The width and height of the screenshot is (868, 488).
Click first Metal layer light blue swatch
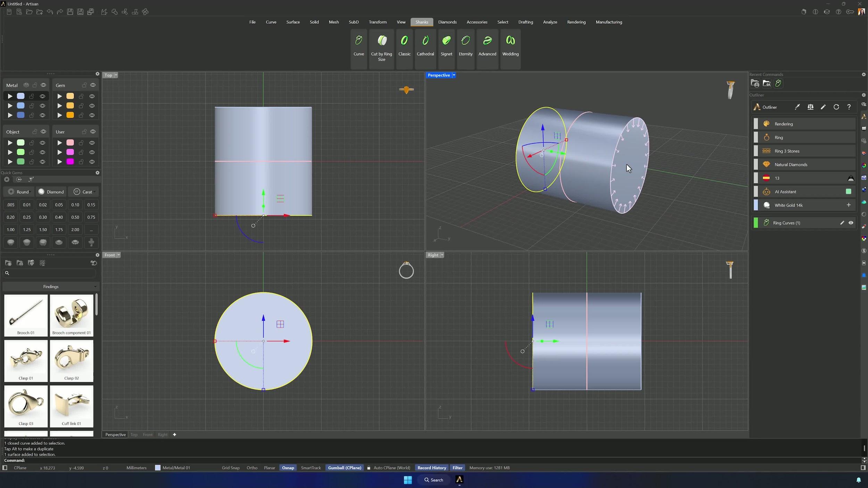coord(21,96)
